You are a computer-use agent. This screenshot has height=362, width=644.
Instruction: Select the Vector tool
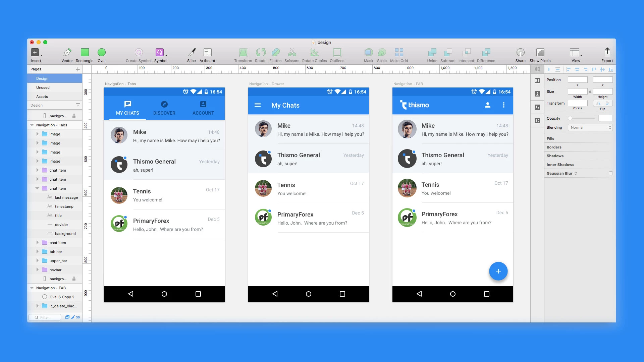tap(66, 53)
